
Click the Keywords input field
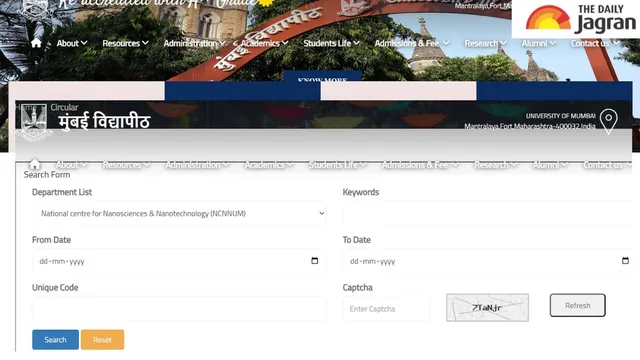(487, 213)
